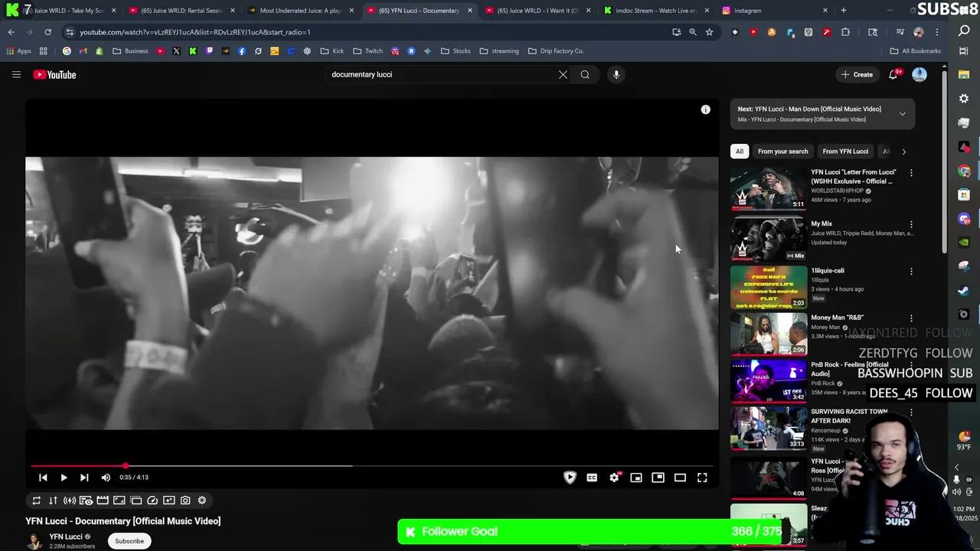Select the From YFN Lucci chip
This screenshot has width=980, height=551.
(845, 152)
